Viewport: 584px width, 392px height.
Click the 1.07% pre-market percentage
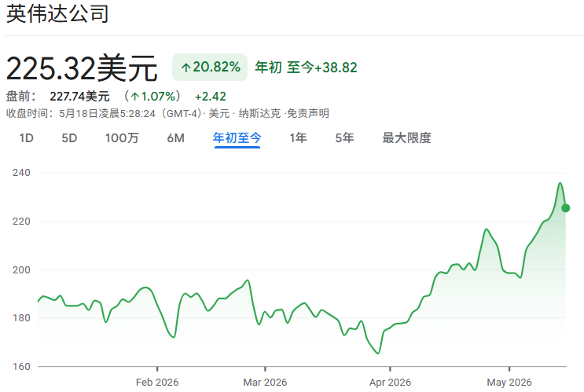coord(158,97)
